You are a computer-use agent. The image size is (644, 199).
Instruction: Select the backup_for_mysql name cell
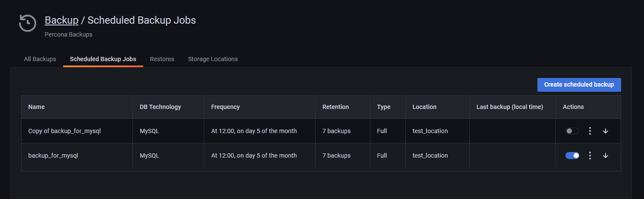point(53,155)
